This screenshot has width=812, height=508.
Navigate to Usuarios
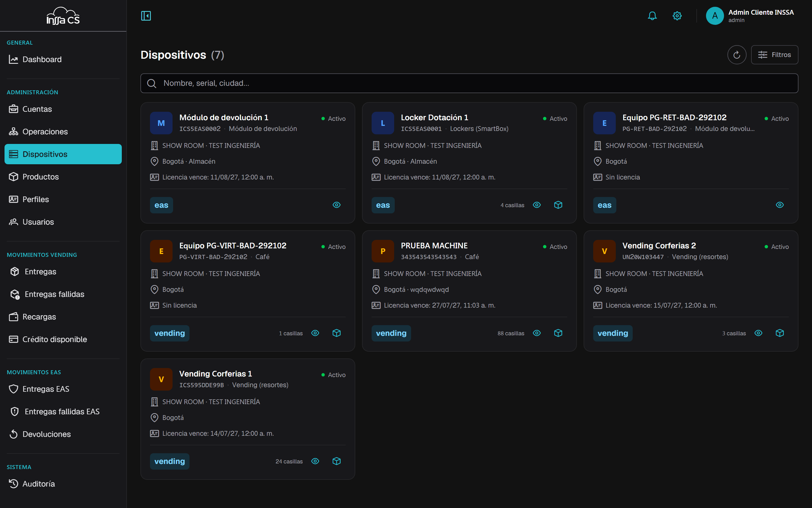click(x=63, y=222)
